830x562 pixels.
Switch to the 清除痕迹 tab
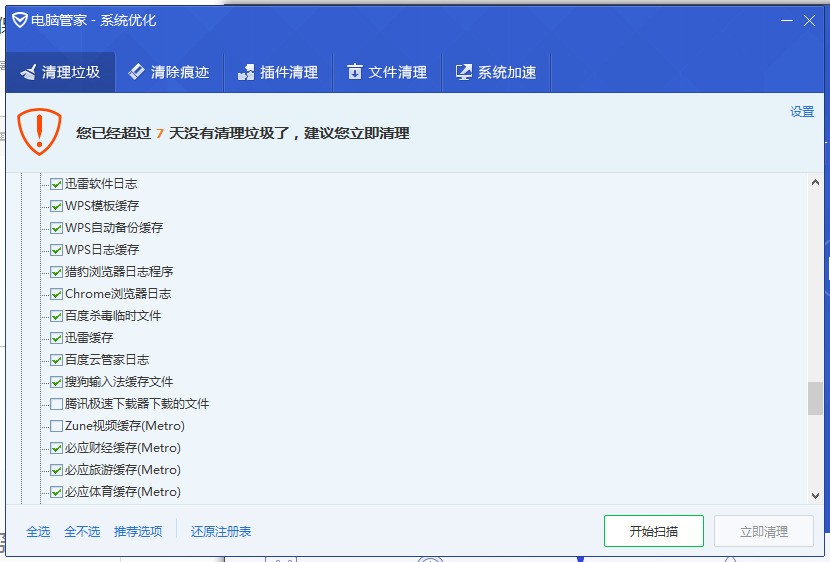point(169,72)
